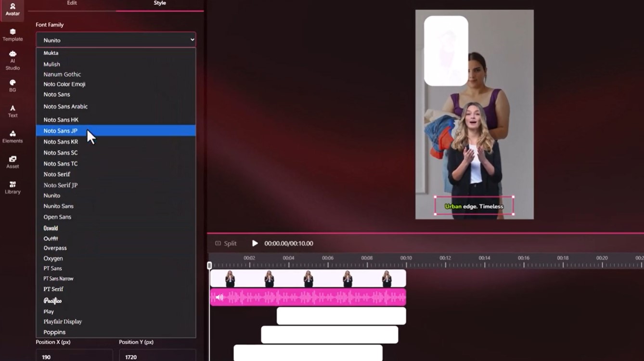This screenshot has width=644, height=361.
Task: Open the Avatar panel
Action: pos(12,10)
